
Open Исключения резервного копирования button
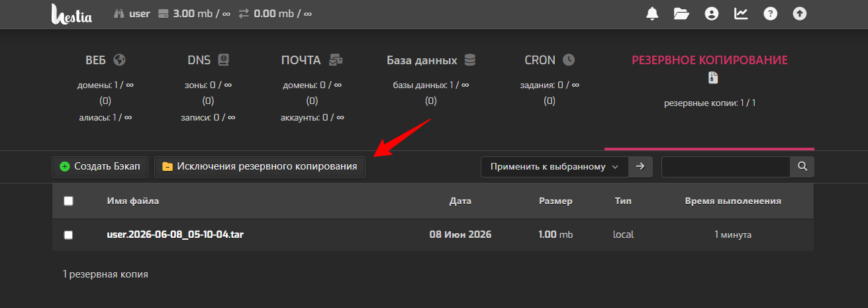(260, 167)
